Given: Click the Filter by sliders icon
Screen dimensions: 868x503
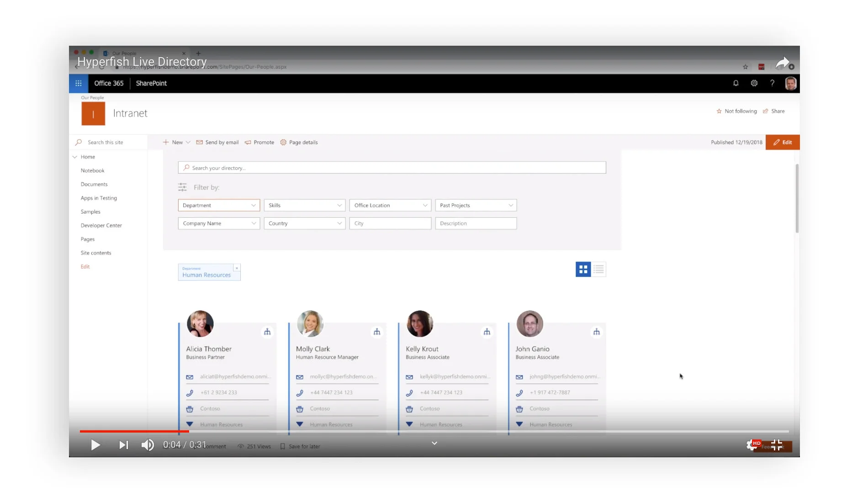Looking at the screenshot, I should 182,187.
